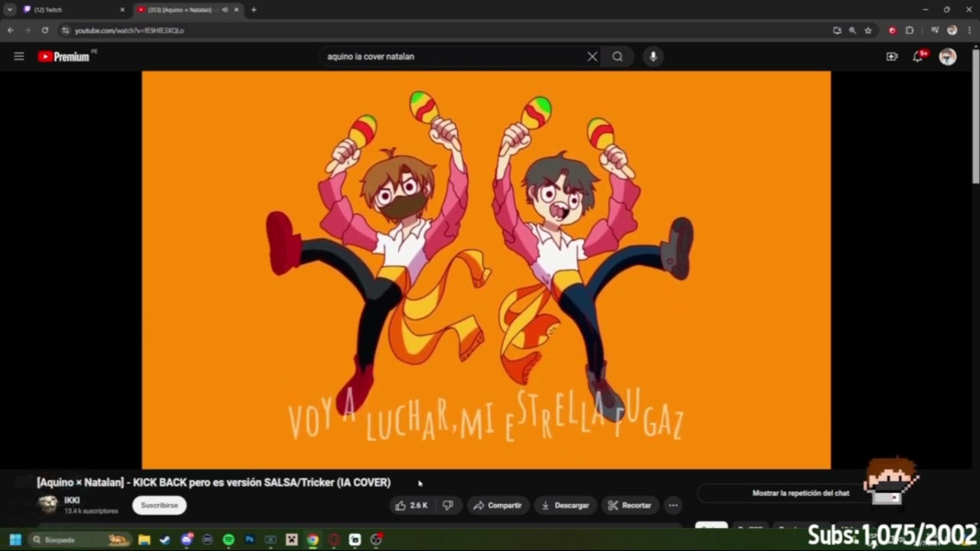The image size is (980, 551).
Task: Click the install app icon in the address bar
Action: pyautogui.click(x=837, y=31)
